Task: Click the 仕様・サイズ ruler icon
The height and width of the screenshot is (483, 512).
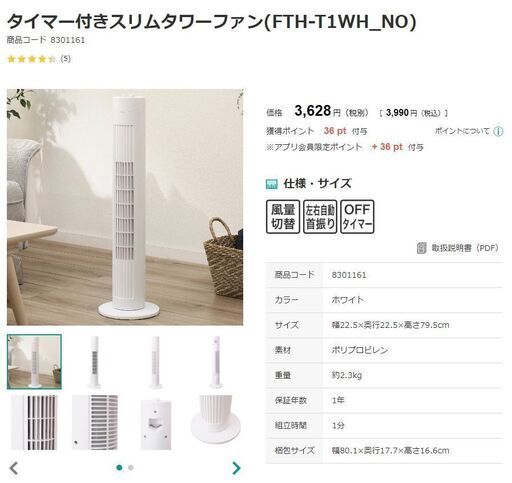Action: (x=271, y=184)
